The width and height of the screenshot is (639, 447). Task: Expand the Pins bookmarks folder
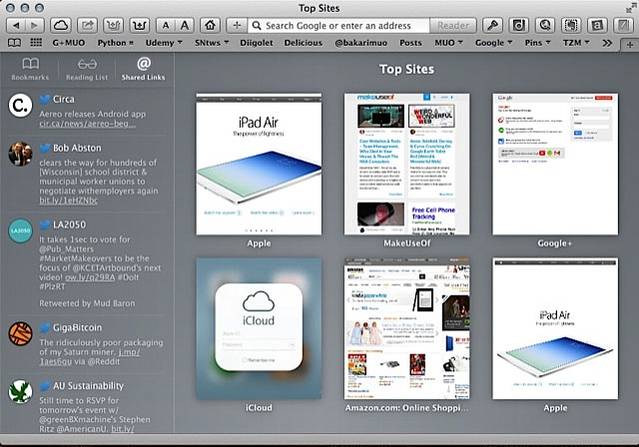coord(538,43)
